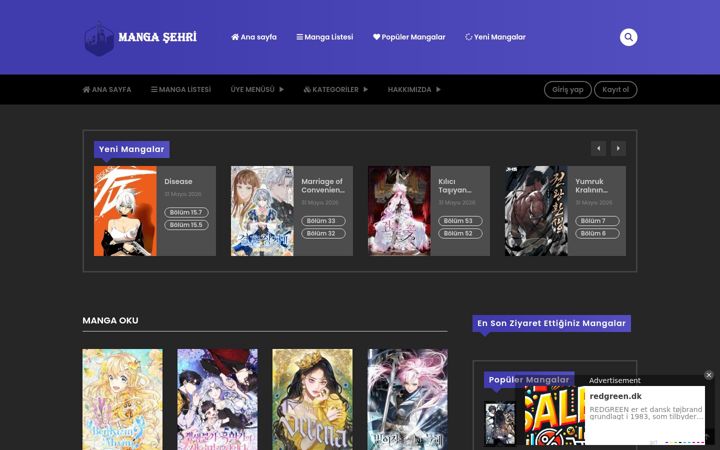720x450 pixels.
Task: Open Bölüm 6 chapter
Action: coord(597,233)
